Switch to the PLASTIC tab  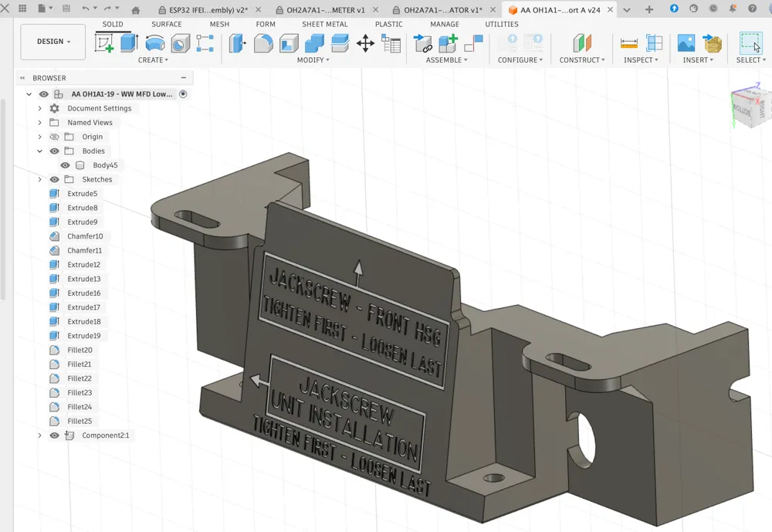point(388,24)
